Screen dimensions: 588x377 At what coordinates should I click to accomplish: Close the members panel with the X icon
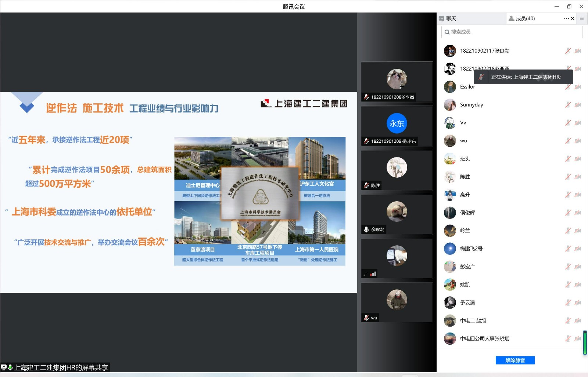tap(573, 18)
